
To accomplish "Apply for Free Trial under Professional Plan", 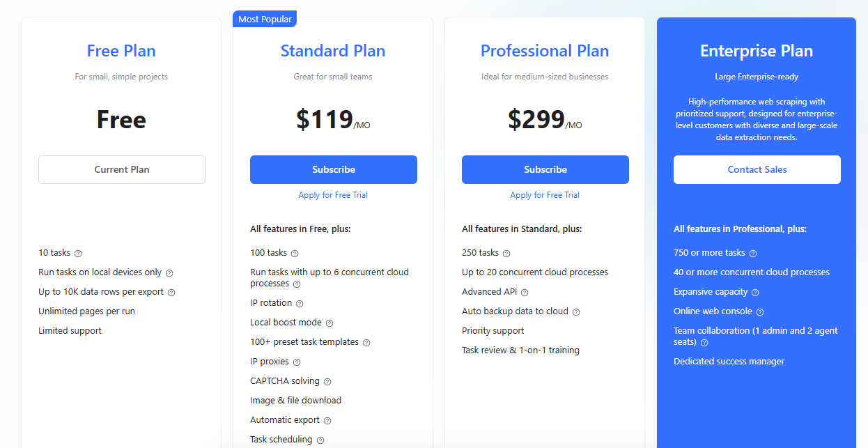I will (x=545, y=195).
